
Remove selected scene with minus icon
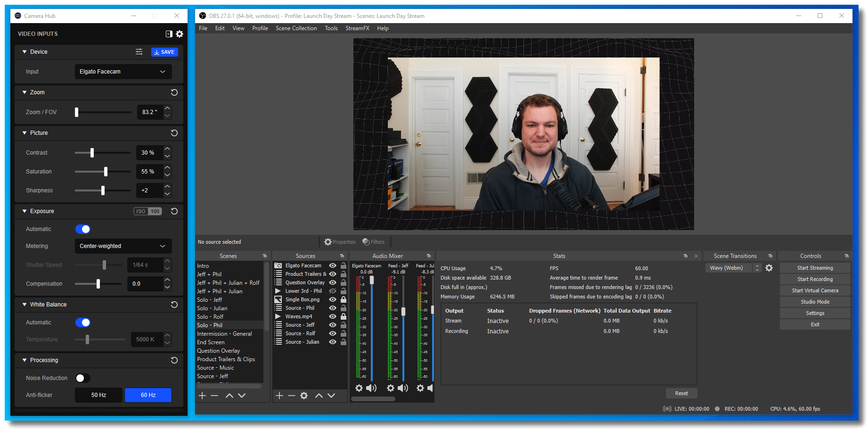(x=214, y=396)
